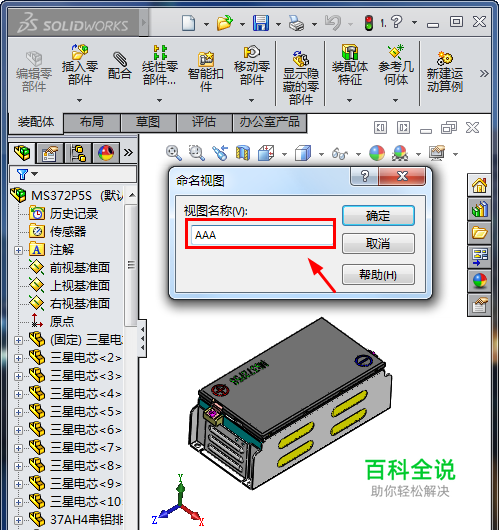This screenshot has width=499, height=530.
Task: Click the Help question mark icon in title bar
Action: pos(396,22)
